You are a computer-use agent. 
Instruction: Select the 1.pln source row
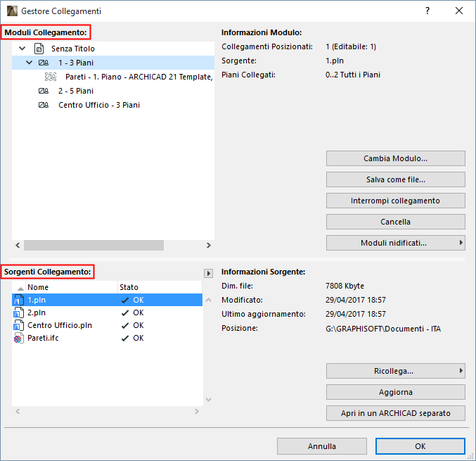pyautogui.click(x=107, y=300)
